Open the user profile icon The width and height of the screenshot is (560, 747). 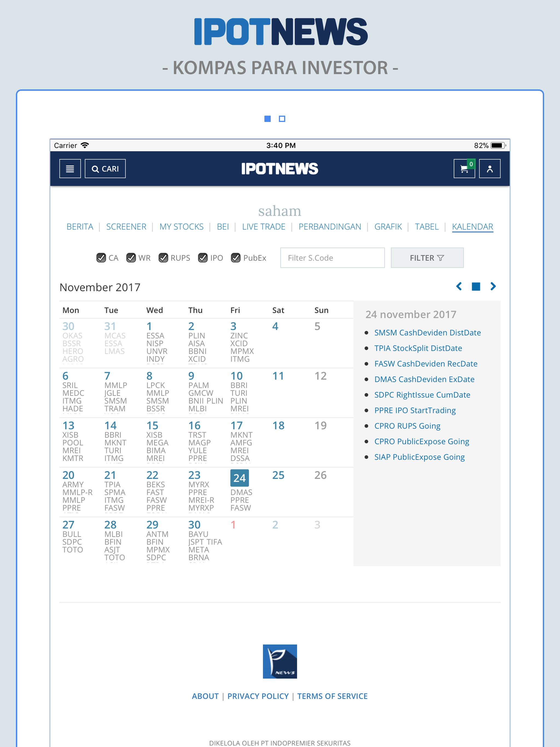click(x=489, y=168)
